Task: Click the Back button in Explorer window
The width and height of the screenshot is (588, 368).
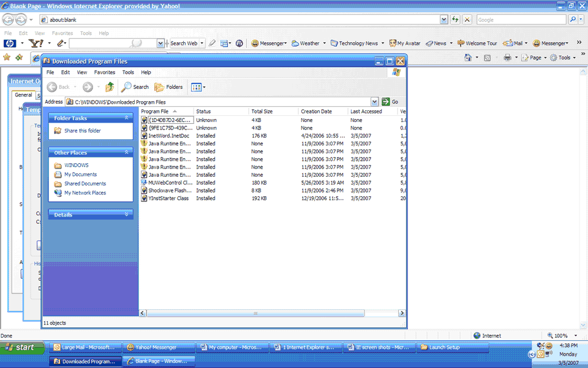Action: point(59,87)
